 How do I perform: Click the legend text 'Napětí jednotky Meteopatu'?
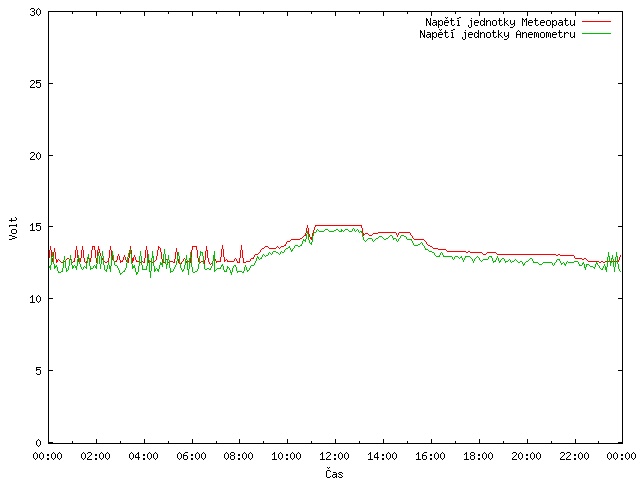tap(500, 22)
